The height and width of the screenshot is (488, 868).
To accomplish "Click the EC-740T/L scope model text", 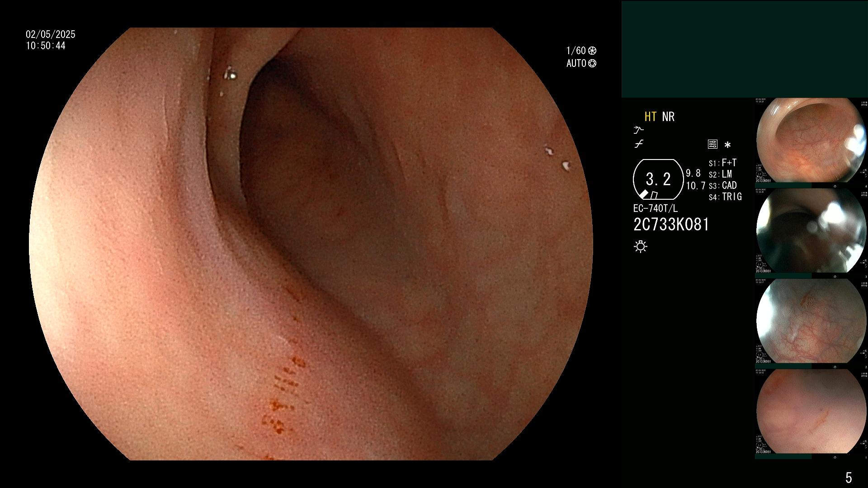I will (656, 208).
